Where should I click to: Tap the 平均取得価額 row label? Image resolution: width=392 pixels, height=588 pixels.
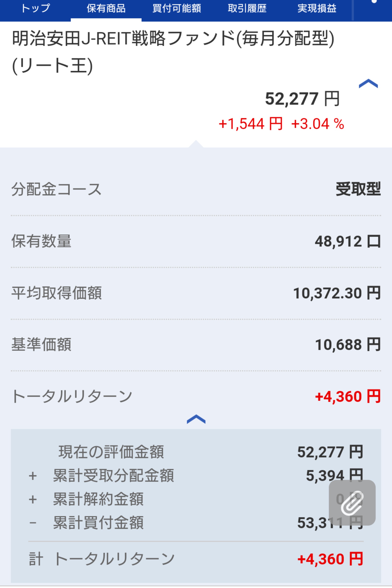(56, 293)
